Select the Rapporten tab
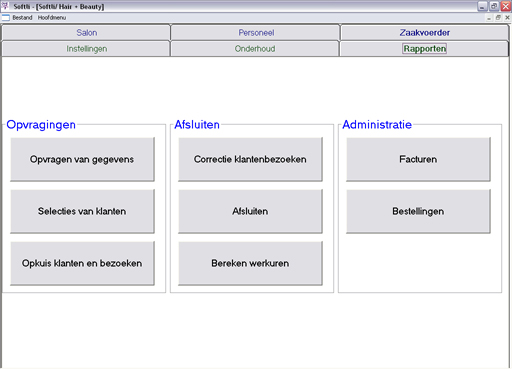 424,49
